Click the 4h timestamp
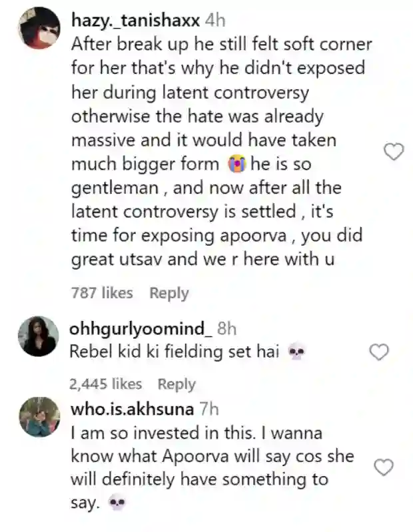The height and width of the screenshot is (532, 413). (216, 20)
